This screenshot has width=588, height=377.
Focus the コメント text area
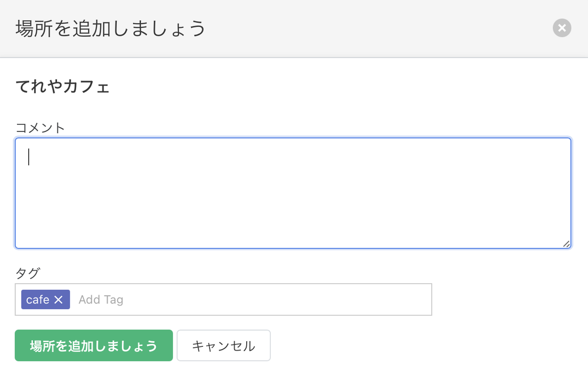(x=293, y=193)
